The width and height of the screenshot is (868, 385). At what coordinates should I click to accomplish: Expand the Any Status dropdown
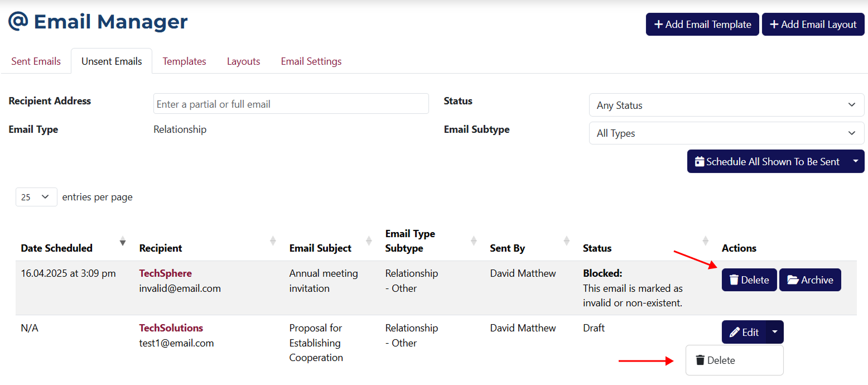point(726,105)
